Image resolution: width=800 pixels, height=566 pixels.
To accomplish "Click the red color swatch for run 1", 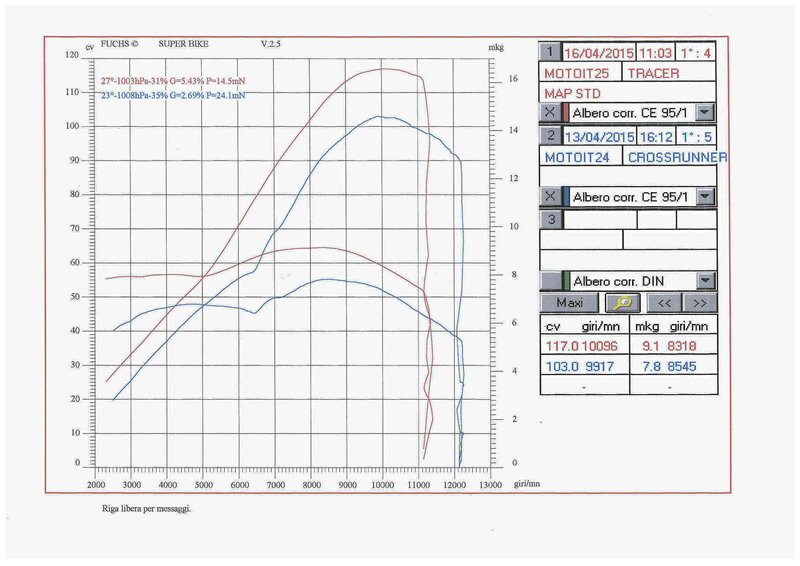I will click(566, 112).
